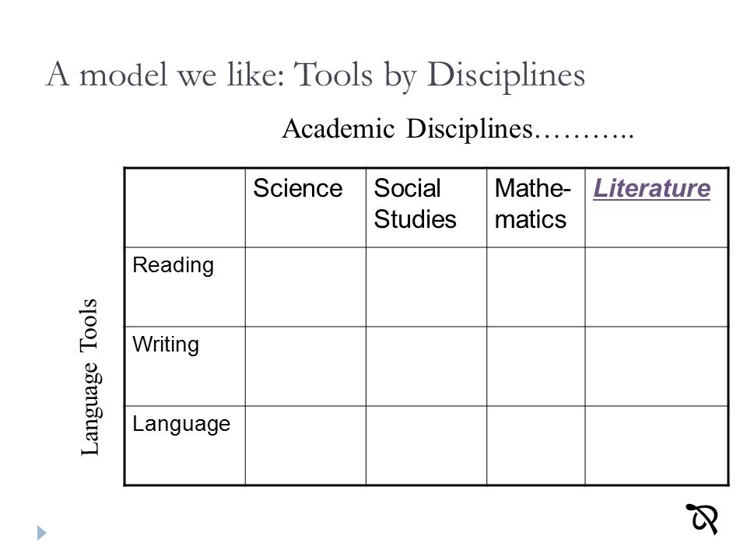Click the Writing row label
Image resolution: width=747 pixels, height=560 pixels.
[165, 345]
